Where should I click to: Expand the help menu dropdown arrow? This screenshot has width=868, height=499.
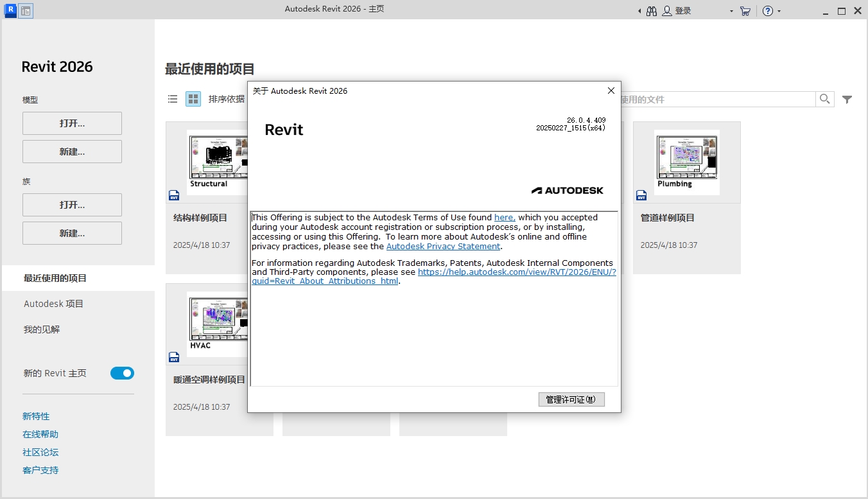point(779,11)
